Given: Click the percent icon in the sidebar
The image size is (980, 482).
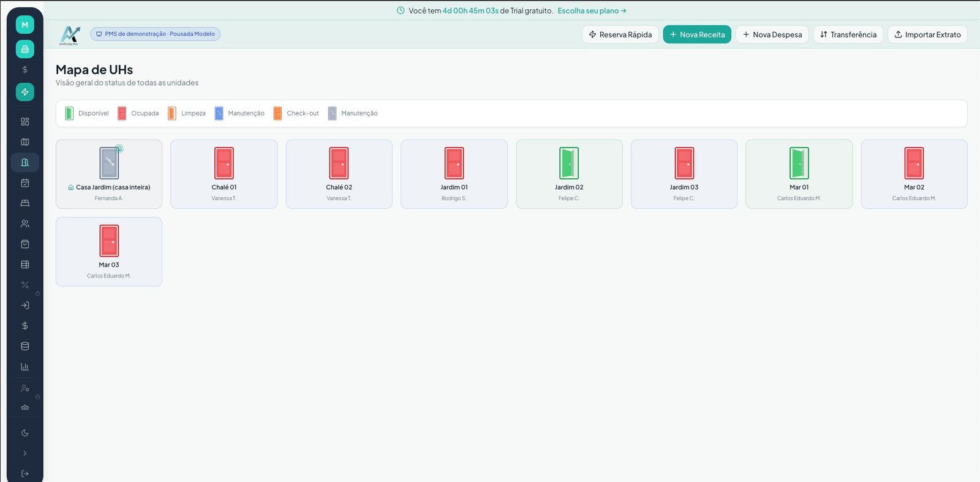Looking at the screenshot, I should coord(24,285).
